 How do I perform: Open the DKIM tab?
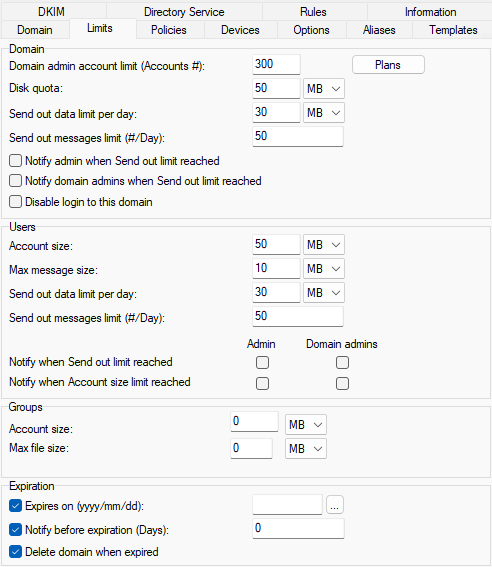click(51, 12)
